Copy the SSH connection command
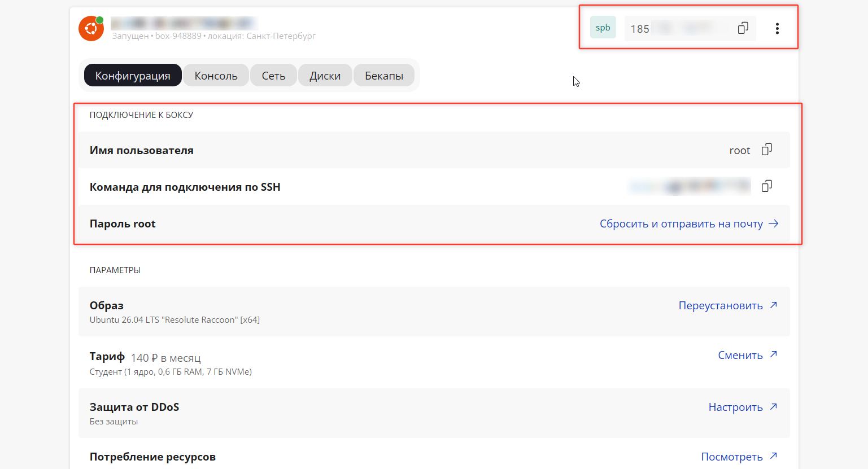The height and width of the screenshot is (469, 868). click(766, 186)
